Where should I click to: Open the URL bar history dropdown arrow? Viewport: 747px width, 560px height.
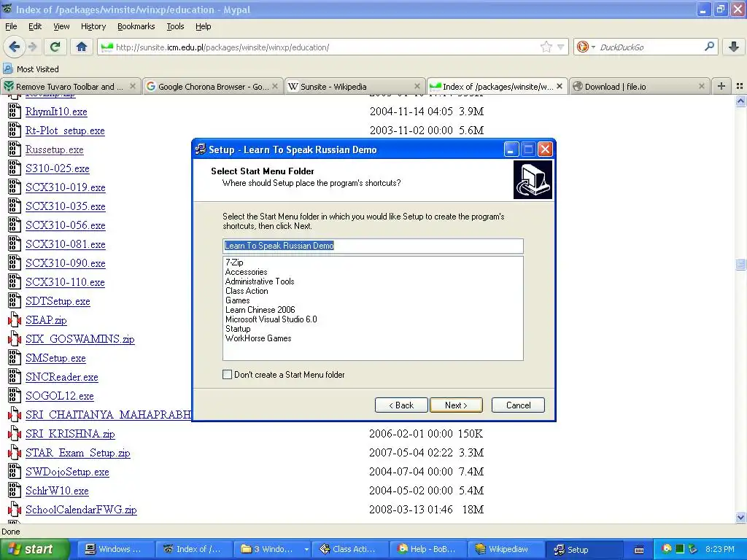[x=561, y=47]
